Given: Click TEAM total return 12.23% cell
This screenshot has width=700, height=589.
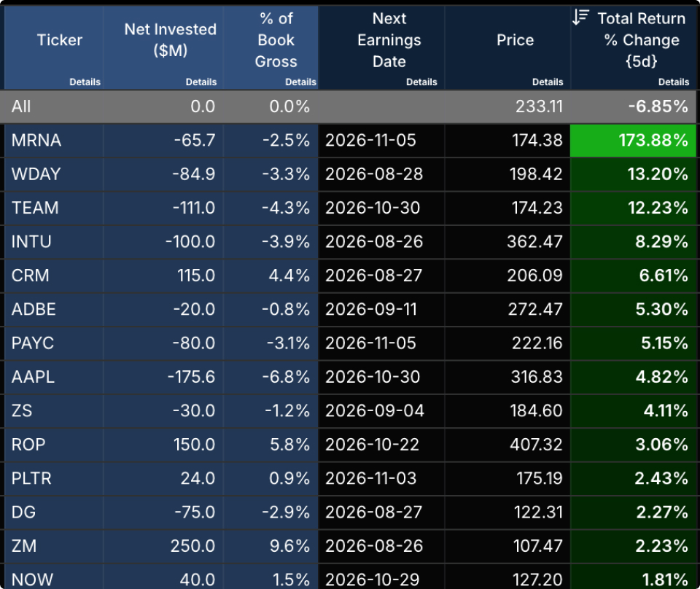Looking at the screenshot, I should [x=633, y=208].
